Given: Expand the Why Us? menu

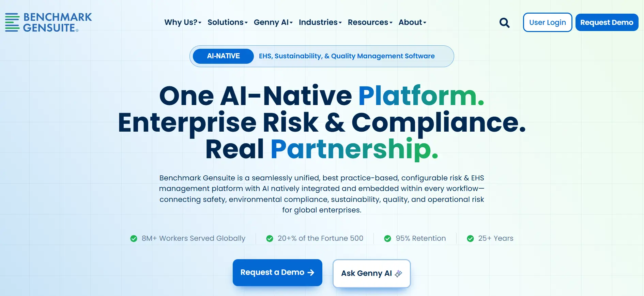Looking at the screenshot, I should (183, 23).
